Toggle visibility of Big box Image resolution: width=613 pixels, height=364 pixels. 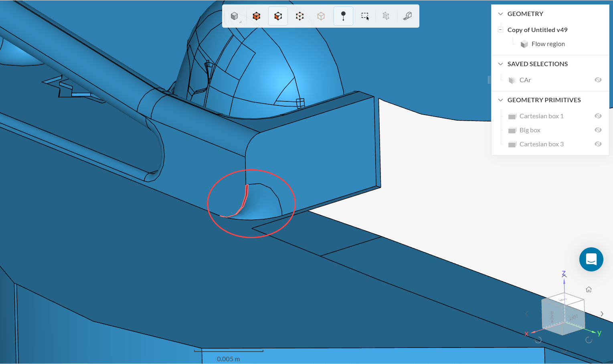pos(598,130)
